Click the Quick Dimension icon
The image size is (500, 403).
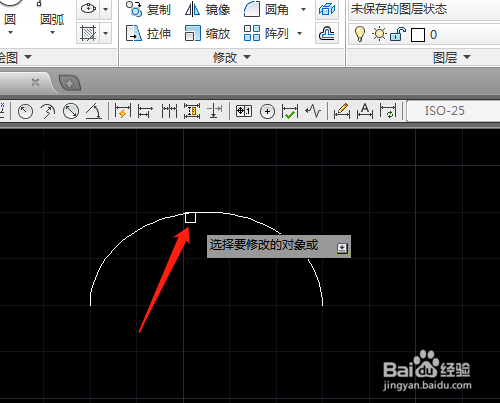coord(122,111)
